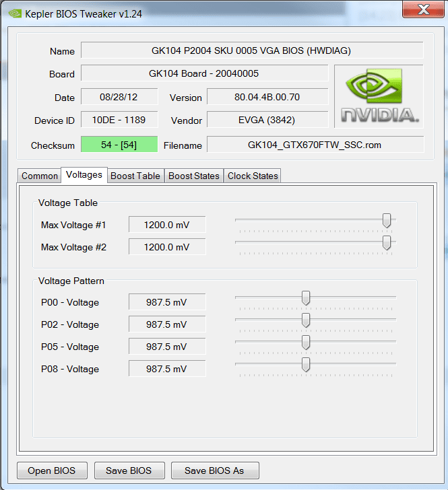Image resolution: width=448 pixels, height=490 pixels.
Task: Click the Kepler BIOS Tweaker v1.24 title text
Action: pyautogui.click(x=84, y=13)
